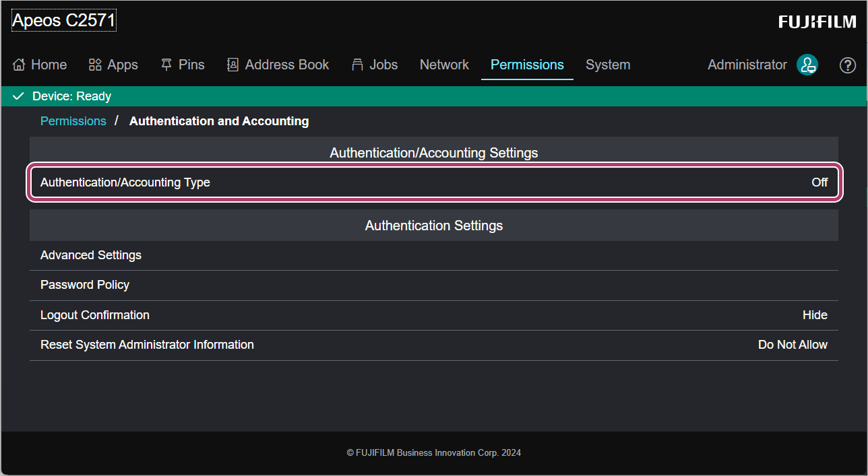Screen dimensions: 868x476
Task: Click the Administrator account label
Action: pos(747,65)
